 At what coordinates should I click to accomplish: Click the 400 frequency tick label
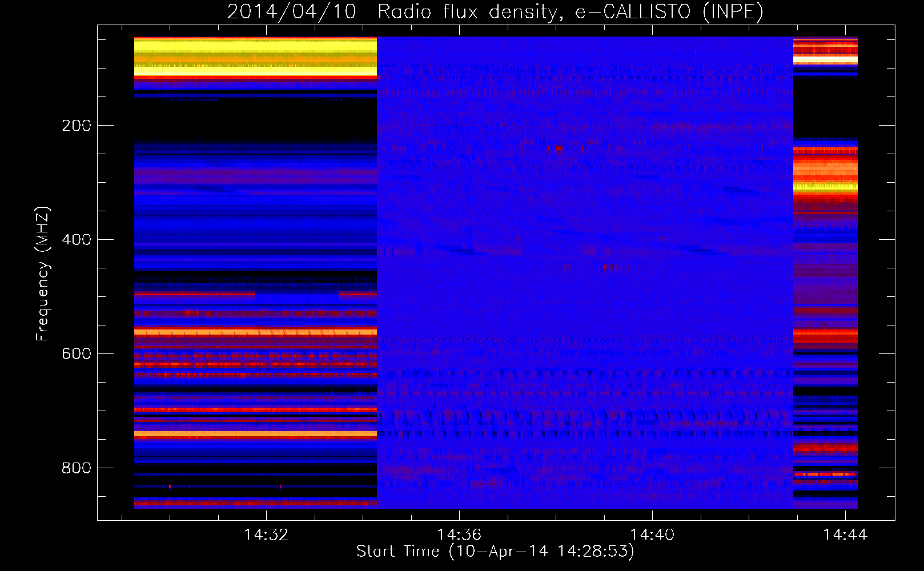click(77, 240)
